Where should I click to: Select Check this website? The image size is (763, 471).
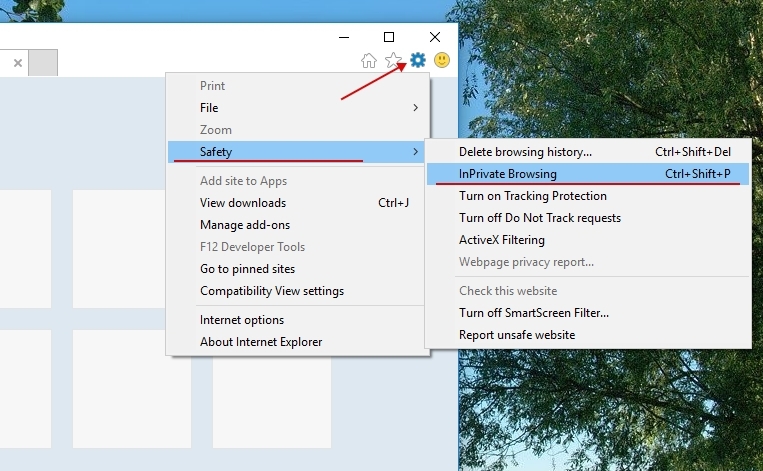click(x=588, y=290)
